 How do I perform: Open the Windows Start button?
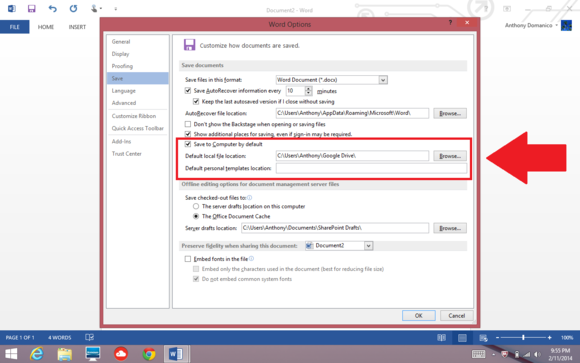(x=11, y=354)
